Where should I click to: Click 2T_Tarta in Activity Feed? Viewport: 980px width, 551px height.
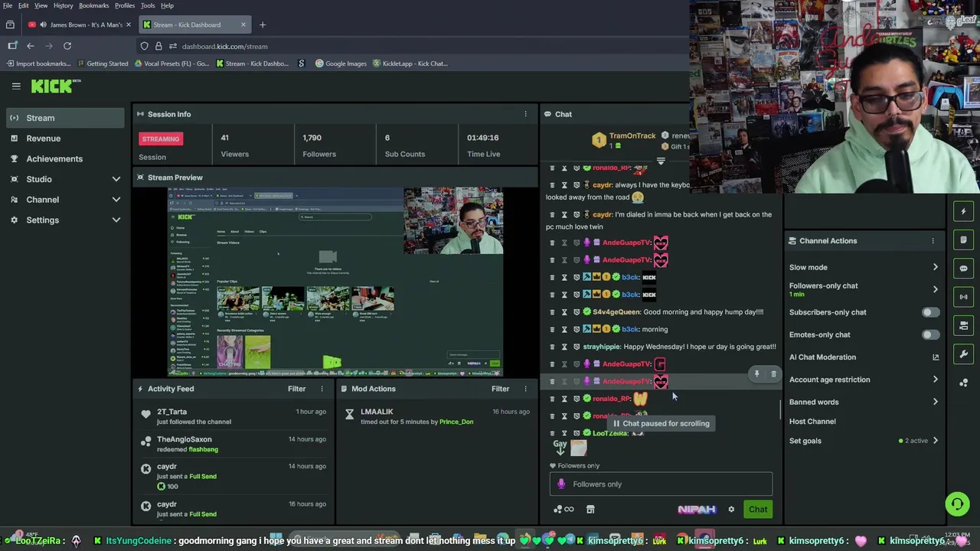tap(171, 412)
